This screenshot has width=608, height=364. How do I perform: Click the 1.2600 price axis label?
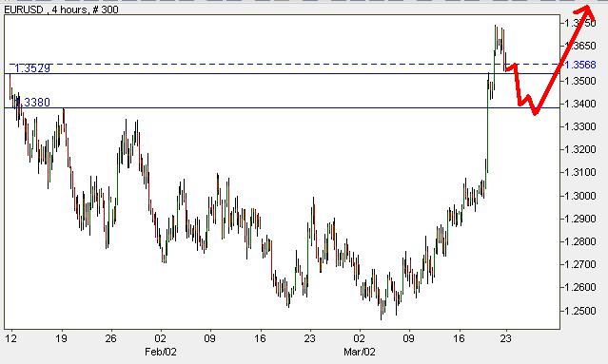580,287
